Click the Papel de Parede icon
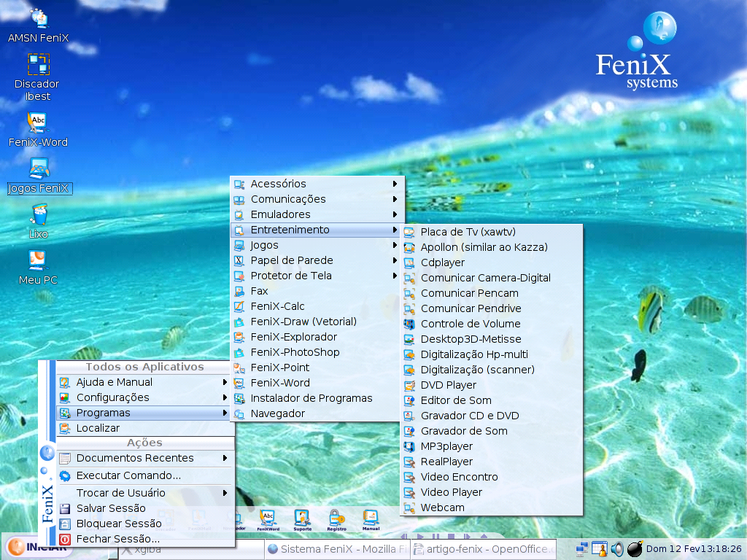The width and height of the screenshot is (747, 560). pos(239,261)
